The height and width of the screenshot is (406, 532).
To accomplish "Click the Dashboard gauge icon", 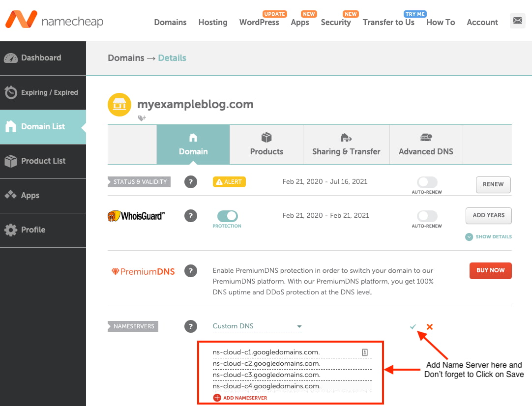I will point(10,58).
